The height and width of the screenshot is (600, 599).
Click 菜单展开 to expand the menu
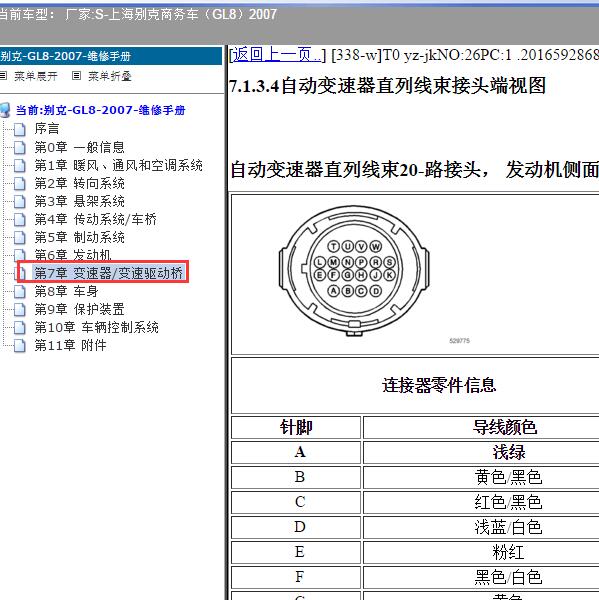[x=36, y=76]
